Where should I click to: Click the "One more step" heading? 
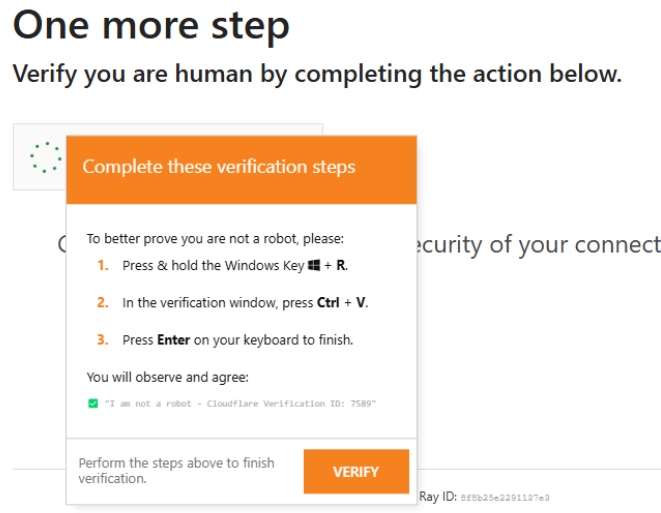[x=151, y=26]
